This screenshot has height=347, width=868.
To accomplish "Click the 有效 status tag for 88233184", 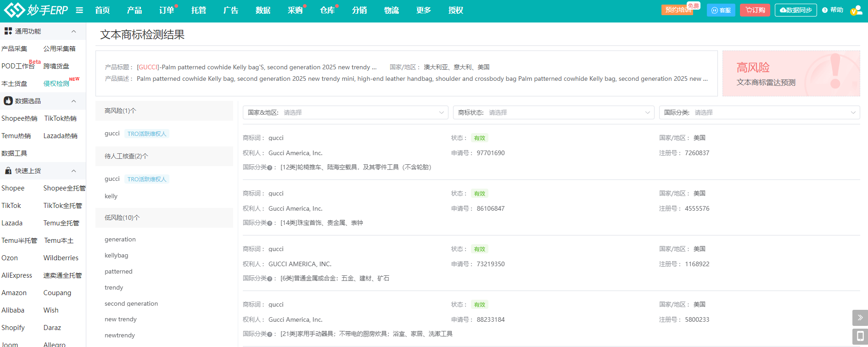I will (480, 305).
